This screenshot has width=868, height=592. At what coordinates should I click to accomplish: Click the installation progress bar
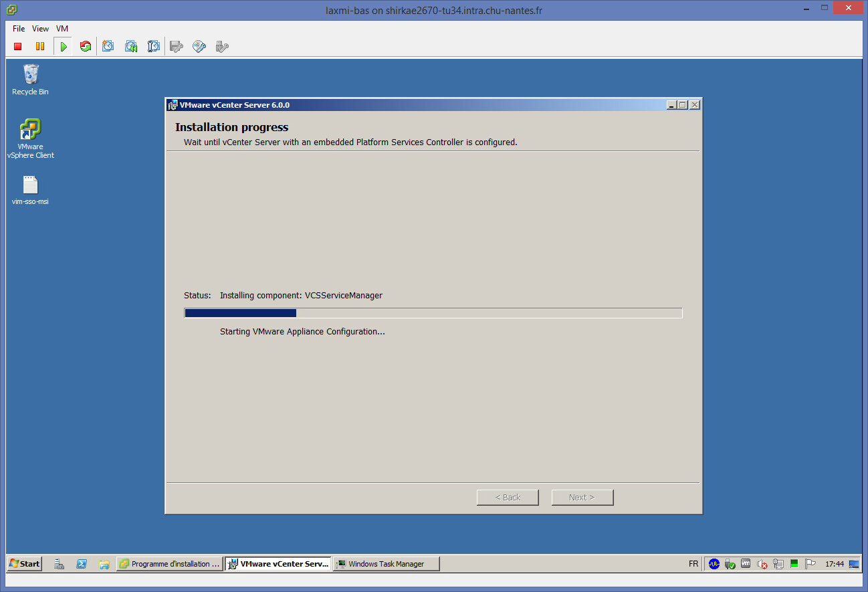coord(433,313)
